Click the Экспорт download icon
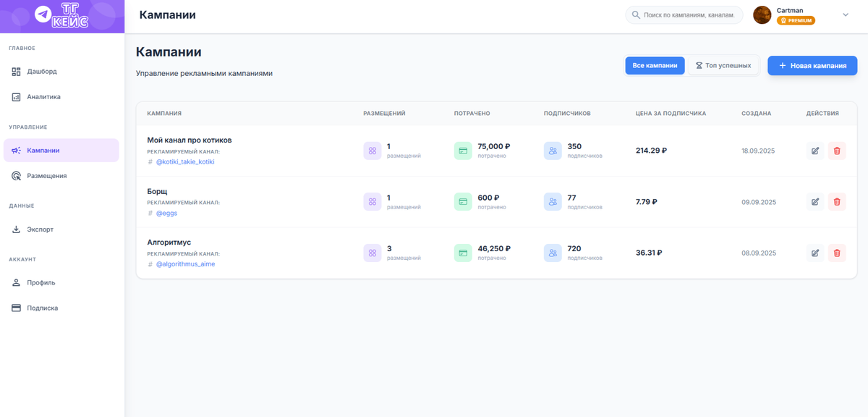 point(15,229)
